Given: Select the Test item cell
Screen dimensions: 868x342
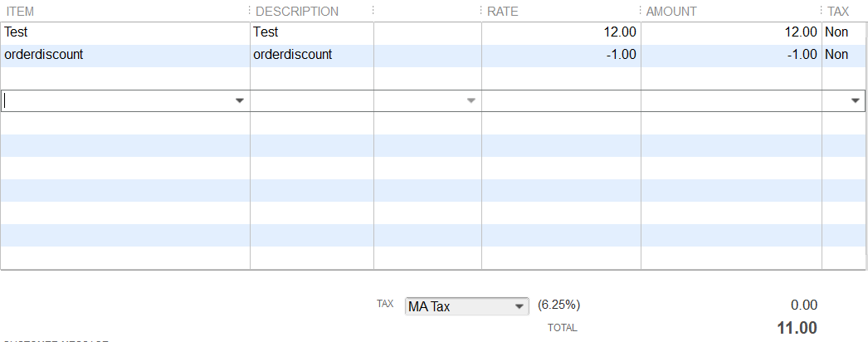Looking at the screenshot, I should pos(124,32).
